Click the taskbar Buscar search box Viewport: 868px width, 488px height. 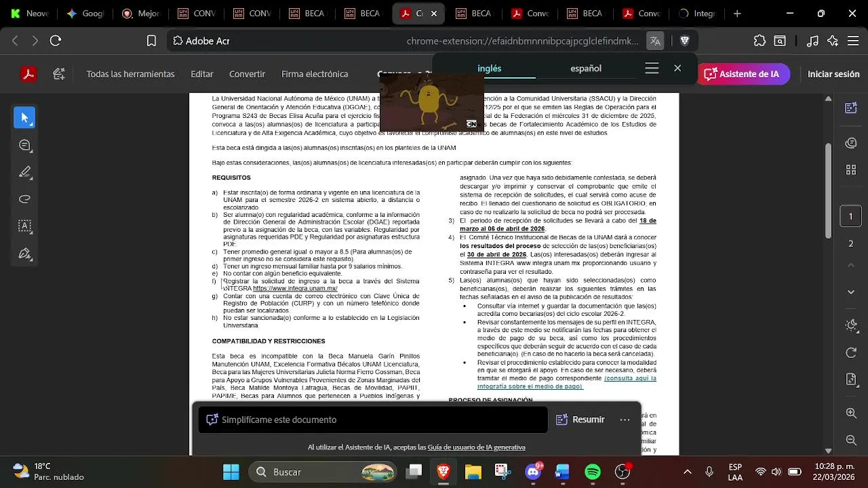point(324,472)
